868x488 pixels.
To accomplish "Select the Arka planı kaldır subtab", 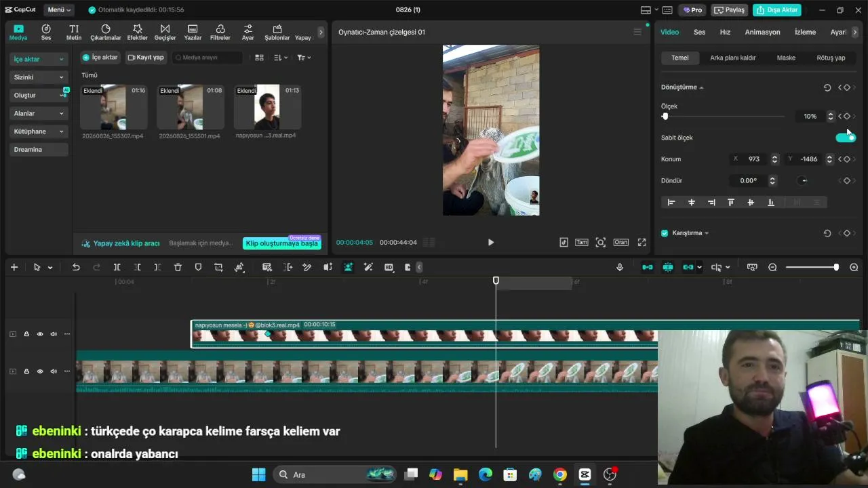I will (x=732, y=58).
